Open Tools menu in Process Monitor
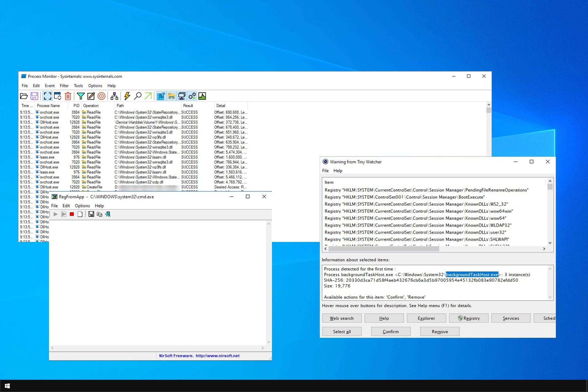The width and height of the screenshot is (588, 392). 78,86
